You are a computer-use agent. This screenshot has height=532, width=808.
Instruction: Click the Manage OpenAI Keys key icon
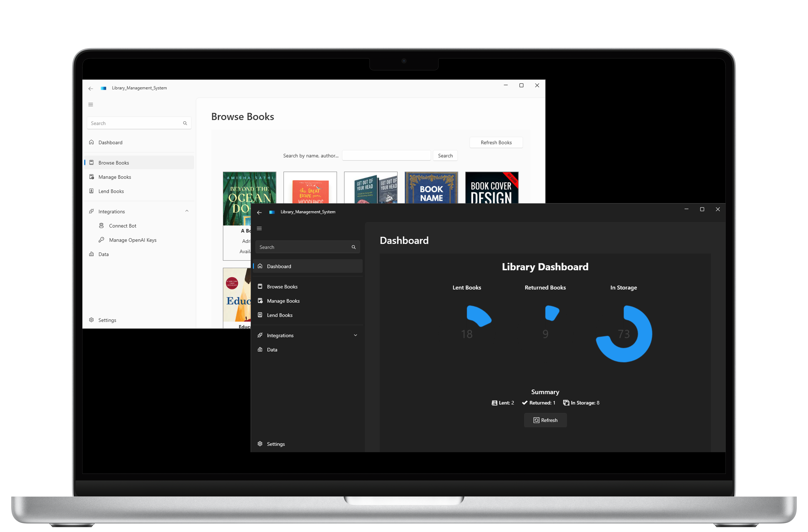[x=101, y=240]
